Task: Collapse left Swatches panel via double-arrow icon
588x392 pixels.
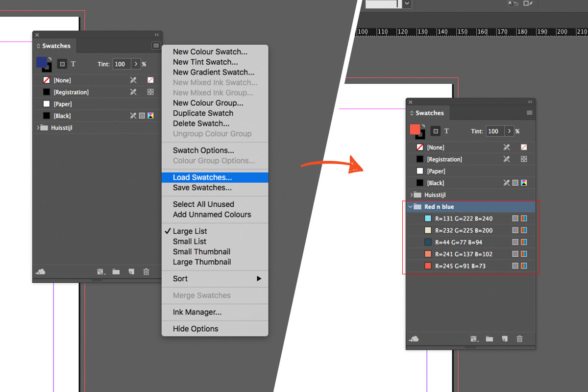Action: 157,35
